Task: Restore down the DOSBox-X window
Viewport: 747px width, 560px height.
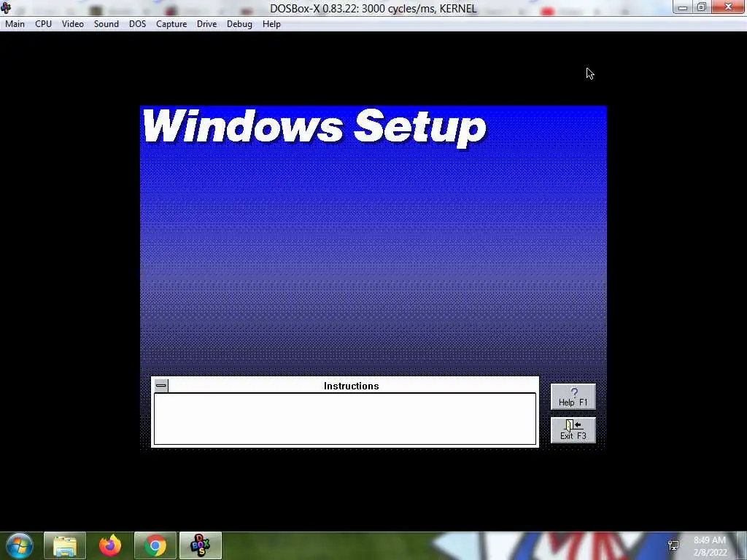Action: point(702,7)
